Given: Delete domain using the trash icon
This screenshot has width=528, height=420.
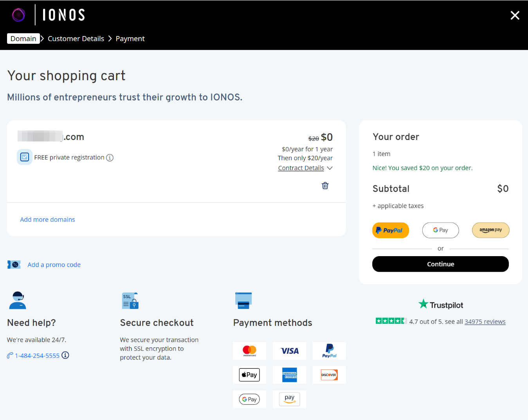Looking at the screenshot, I should [325, 186].
